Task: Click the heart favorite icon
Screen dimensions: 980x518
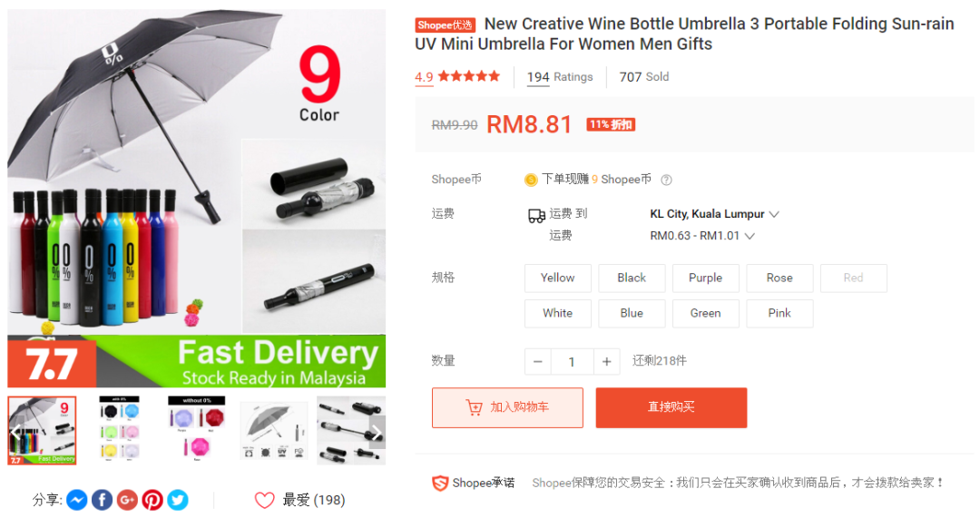Action: point(264,500)
